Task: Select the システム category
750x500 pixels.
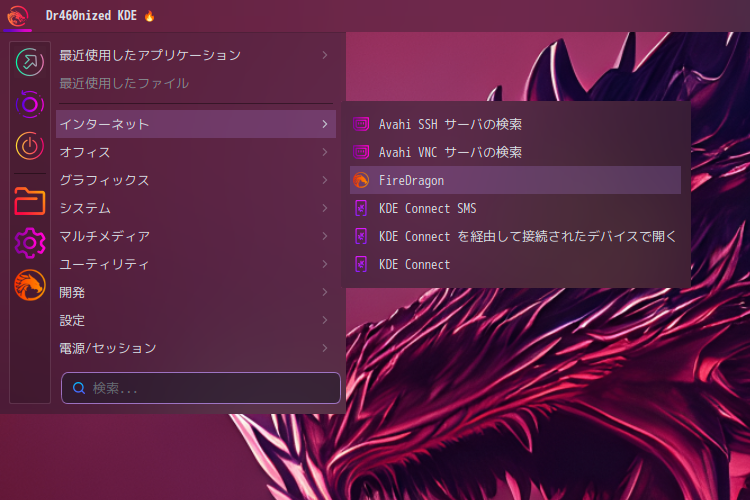Action: (x=196, y=208)
